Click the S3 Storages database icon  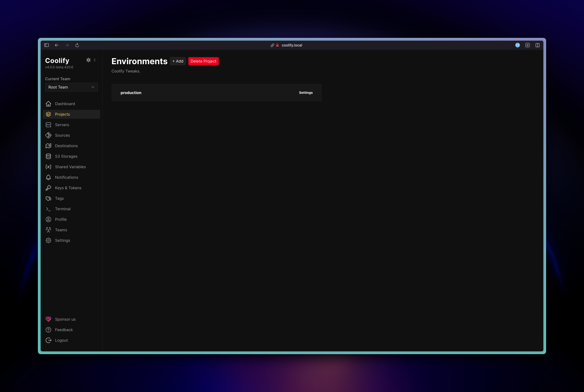coord(48,156)
